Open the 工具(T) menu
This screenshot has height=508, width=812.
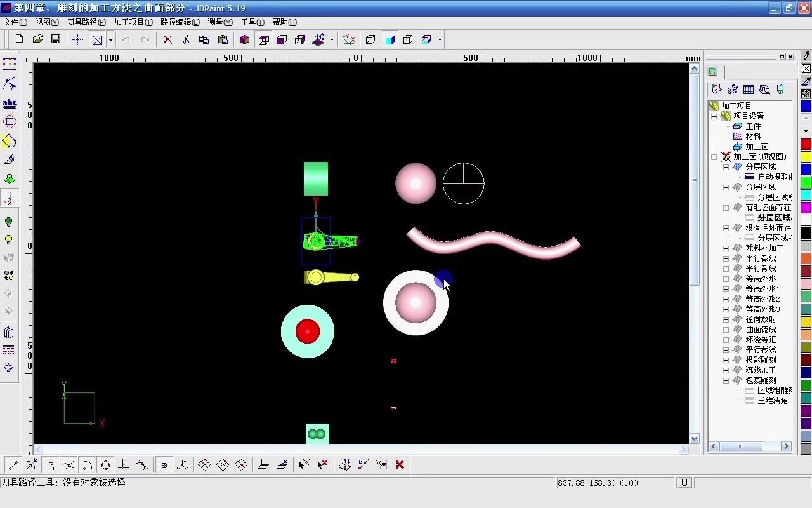click(252, 22)
